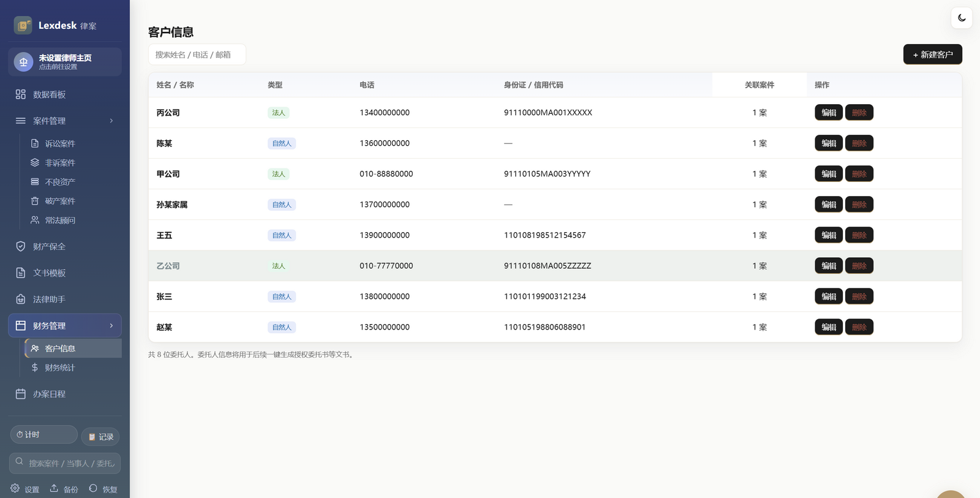Screen dimensions: 980x498
Task: Click phone number 010-88880000
Action: [x=386, y=174]
